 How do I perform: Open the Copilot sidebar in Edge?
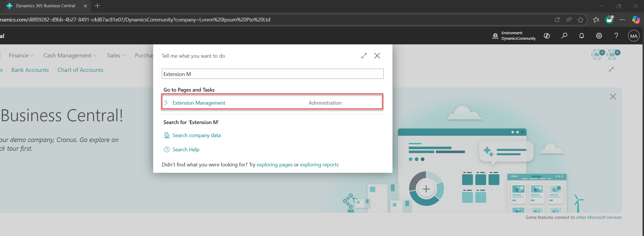click(636, 20)
